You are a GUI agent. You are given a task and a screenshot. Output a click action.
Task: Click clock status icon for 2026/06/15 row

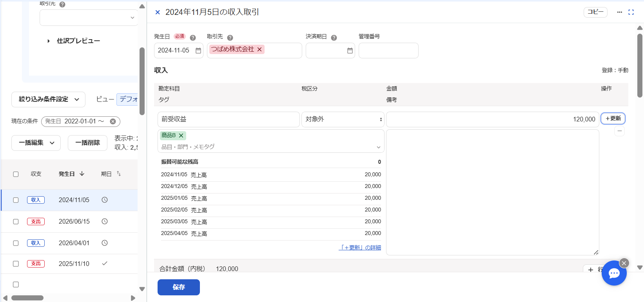point(105,221)
